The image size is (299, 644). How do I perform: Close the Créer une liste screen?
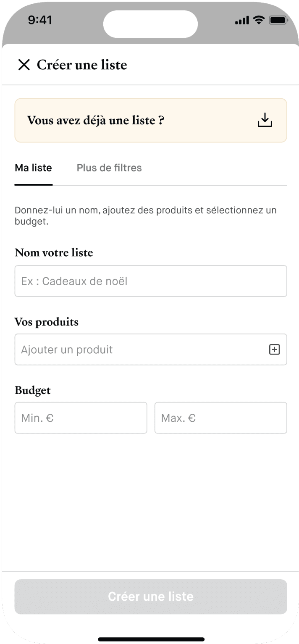(x=24, y=65)
